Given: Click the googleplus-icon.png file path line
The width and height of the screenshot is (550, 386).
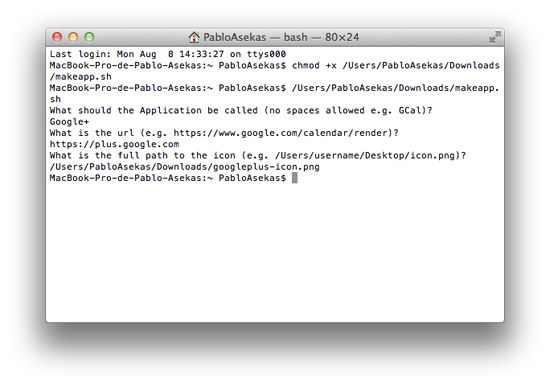Looking at the screenshot, I should pos(185,167).
